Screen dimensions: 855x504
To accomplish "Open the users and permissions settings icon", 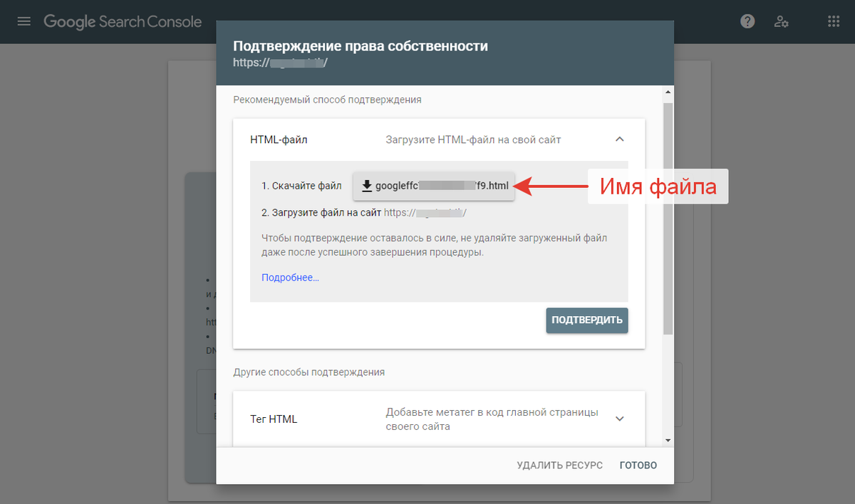I will (x=782, y=21).
